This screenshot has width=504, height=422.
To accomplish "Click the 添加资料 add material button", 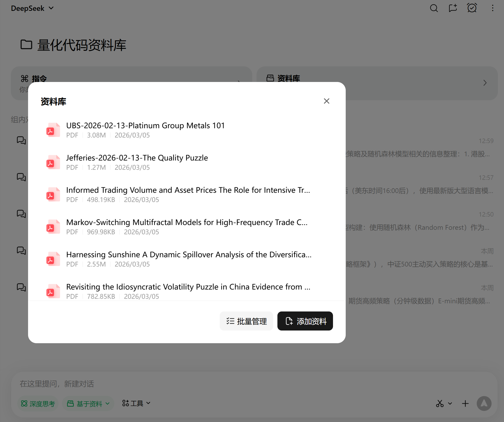I will point(305,321).
